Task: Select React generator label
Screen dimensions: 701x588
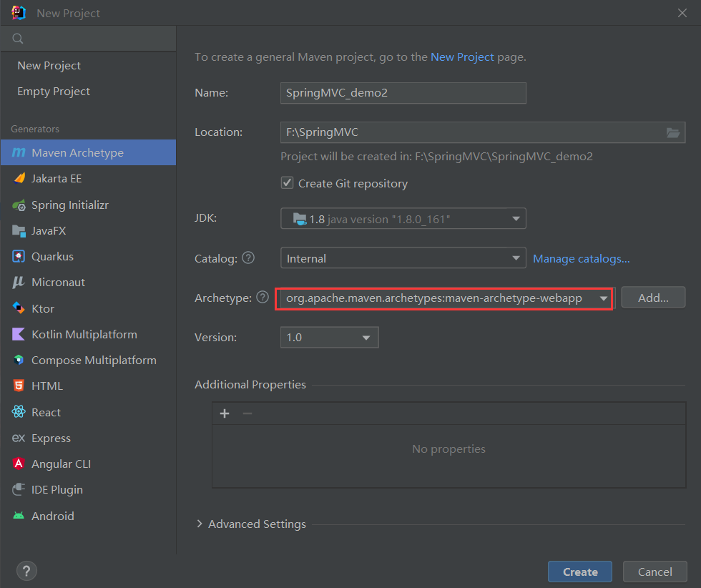Action: point(46,412)
